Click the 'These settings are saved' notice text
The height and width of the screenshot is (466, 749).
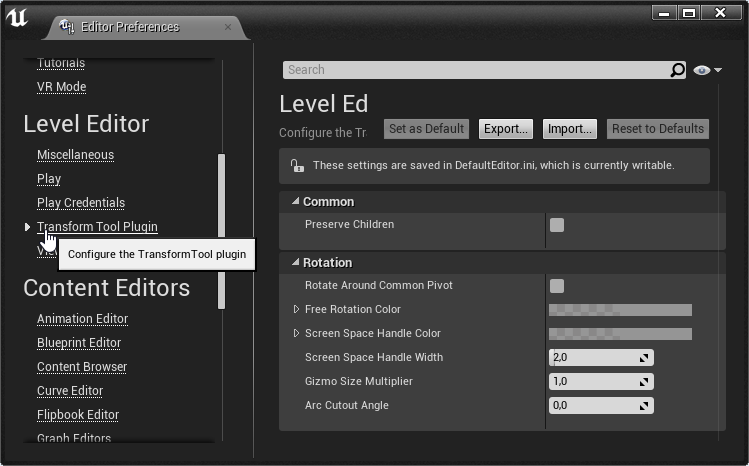pos(494,165)
